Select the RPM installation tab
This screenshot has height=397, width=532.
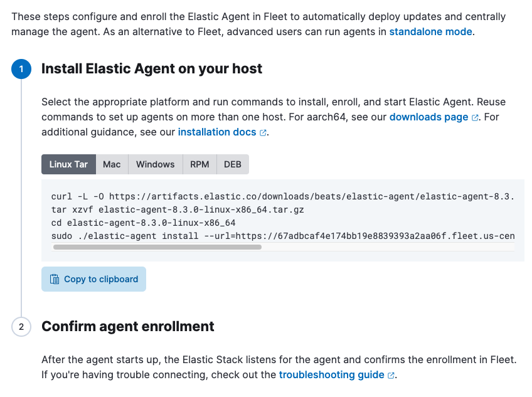click(x=199, y=164)
